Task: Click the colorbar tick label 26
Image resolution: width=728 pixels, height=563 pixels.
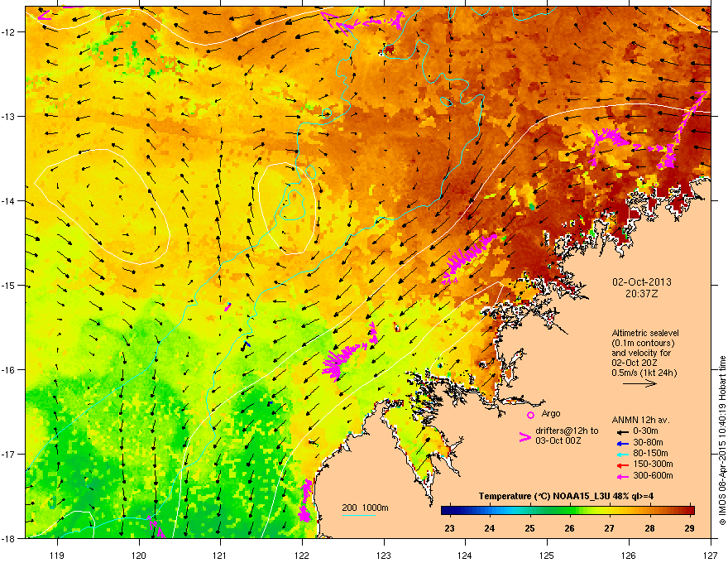Action: pos(570,528)
